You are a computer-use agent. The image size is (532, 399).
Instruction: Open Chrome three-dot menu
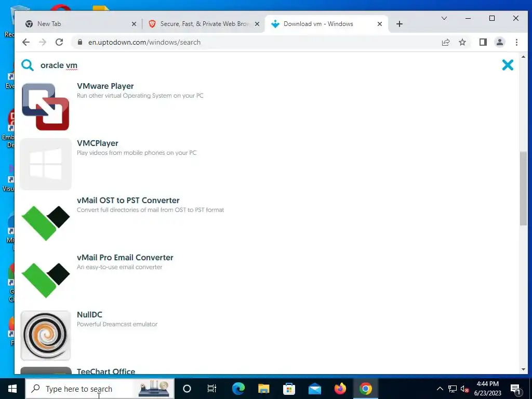click(516, 42)
